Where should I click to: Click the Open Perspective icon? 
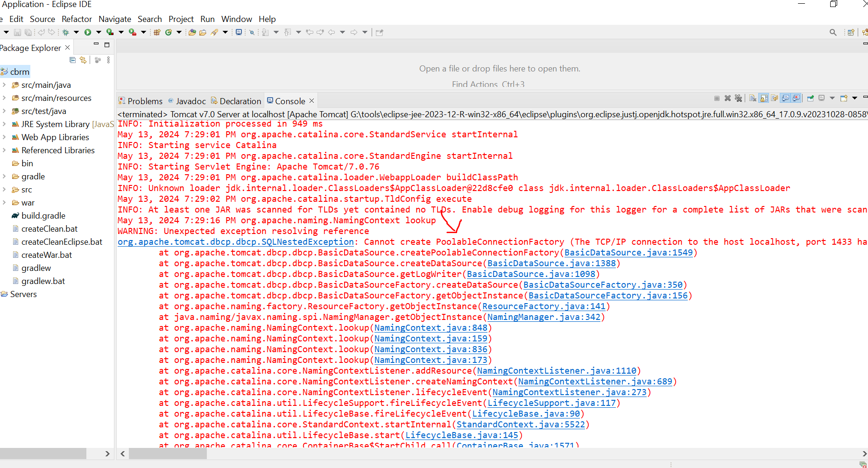(851, 32)
